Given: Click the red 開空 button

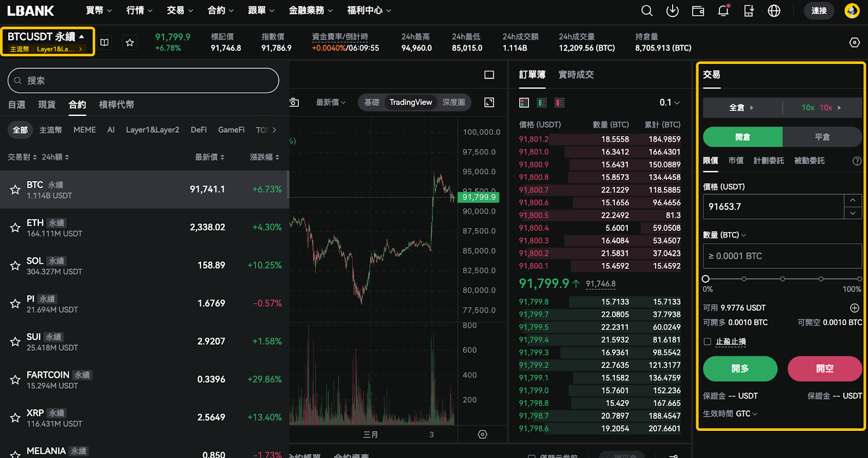Looking at the screenshot, I should [x=825, y=369].
